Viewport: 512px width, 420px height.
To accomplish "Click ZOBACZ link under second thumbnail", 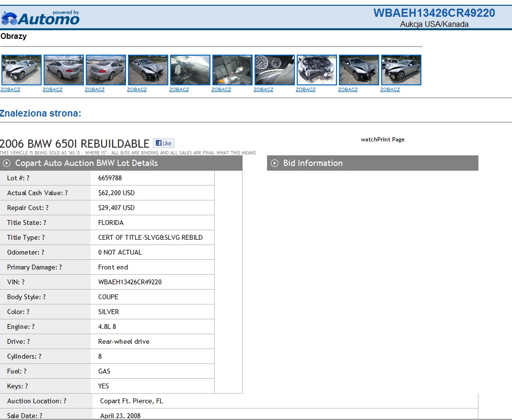I will 53,90.
